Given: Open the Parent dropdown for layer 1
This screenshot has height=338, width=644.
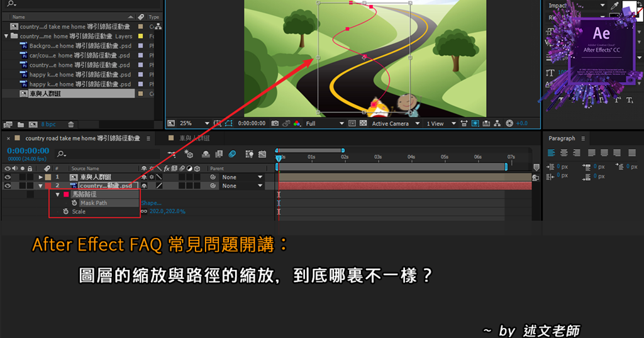Looking at the screenshot, I should pos(241,177).
